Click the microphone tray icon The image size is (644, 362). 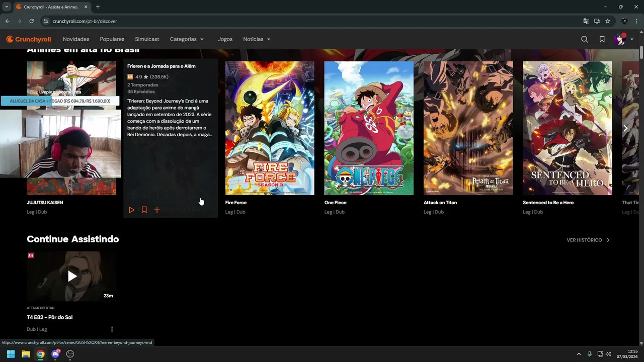[x=590, y=354]
